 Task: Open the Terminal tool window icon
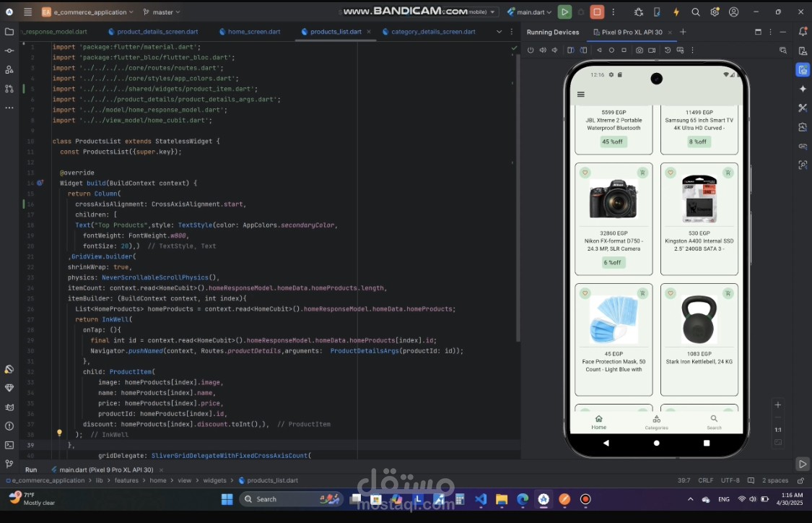pyautogui.click(x=9, y=445)
